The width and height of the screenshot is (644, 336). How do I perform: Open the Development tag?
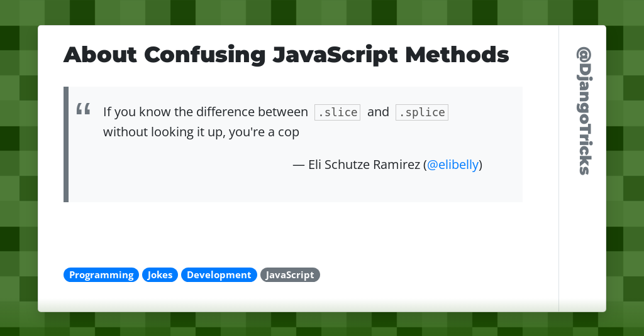click(x=219, y=275)
